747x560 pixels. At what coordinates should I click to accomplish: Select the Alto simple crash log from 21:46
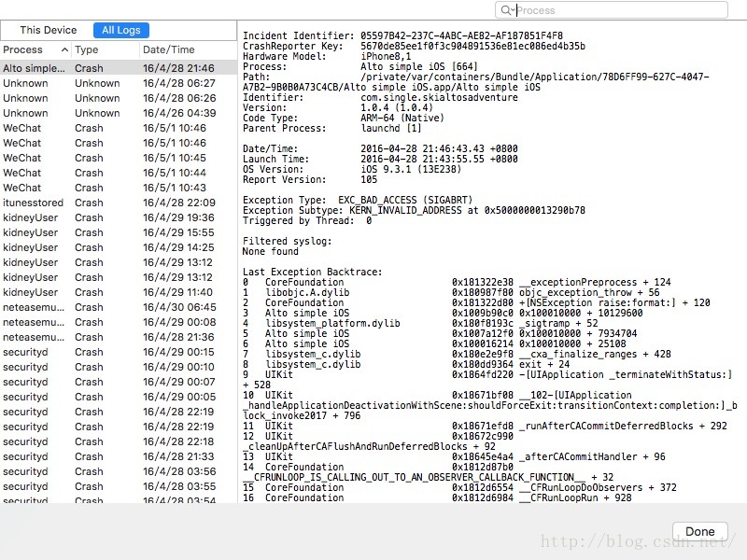[x=119, y=68]
